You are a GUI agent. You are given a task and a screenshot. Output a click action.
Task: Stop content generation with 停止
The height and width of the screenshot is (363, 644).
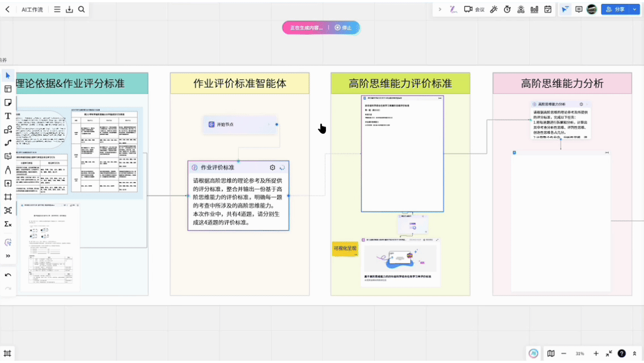tap(344, 28)
